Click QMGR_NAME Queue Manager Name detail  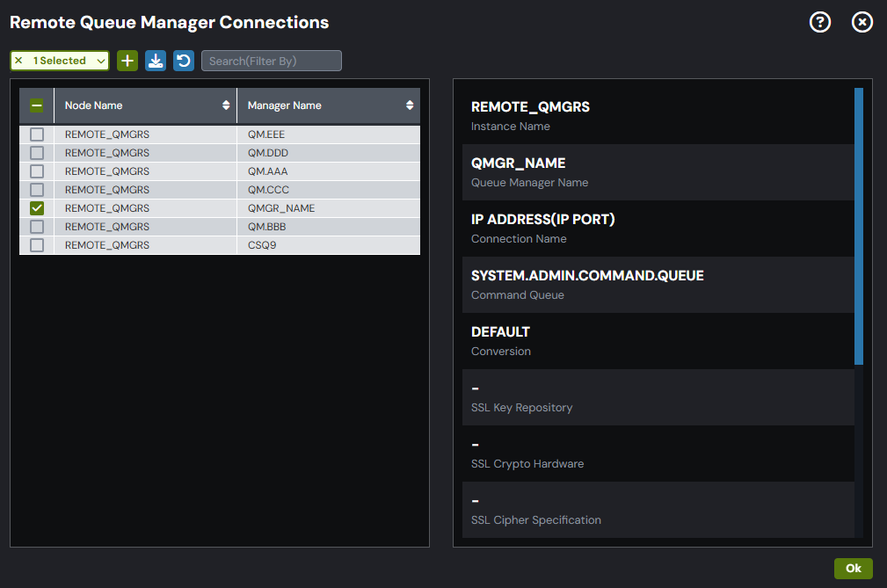(x=658, y=172)
